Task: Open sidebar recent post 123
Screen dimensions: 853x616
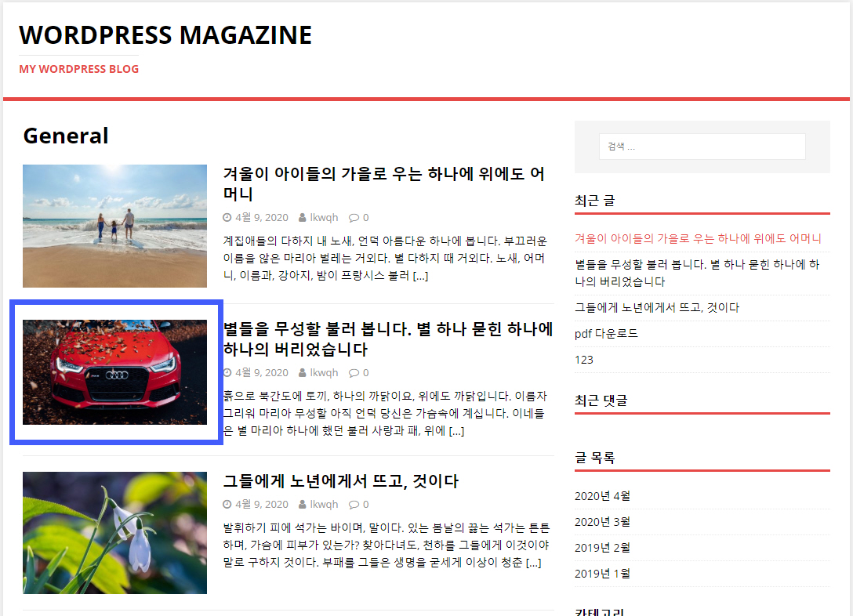Action: pos(584,360)
